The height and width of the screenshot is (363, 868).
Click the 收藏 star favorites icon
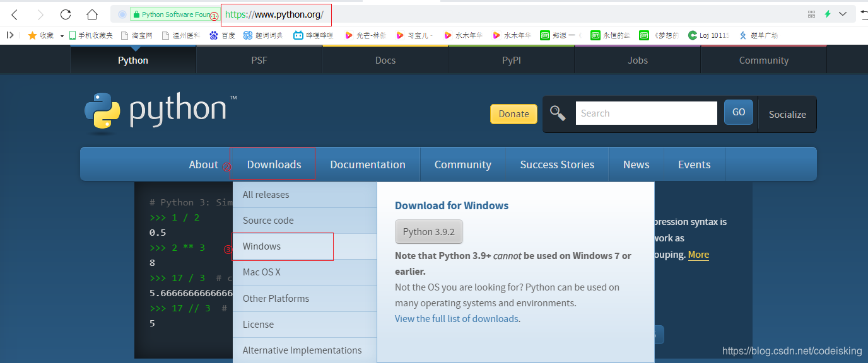(x=32, y=35)
